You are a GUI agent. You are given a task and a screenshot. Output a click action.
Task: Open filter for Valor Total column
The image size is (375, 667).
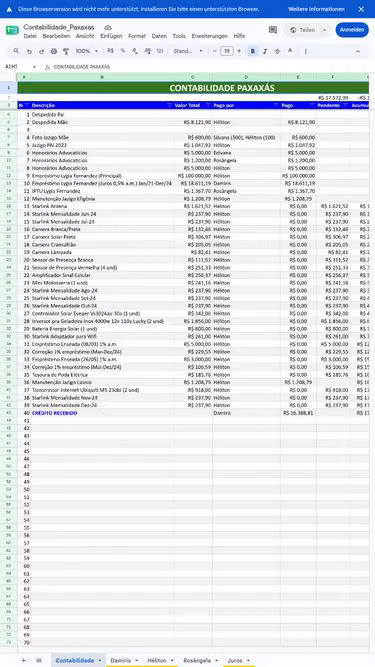(x=208, y=105)
